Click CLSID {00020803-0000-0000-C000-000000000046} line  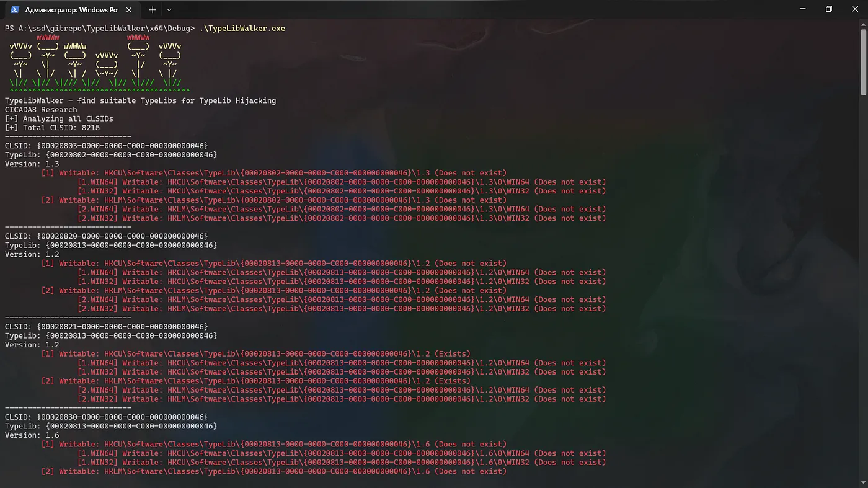coord(107,146)
